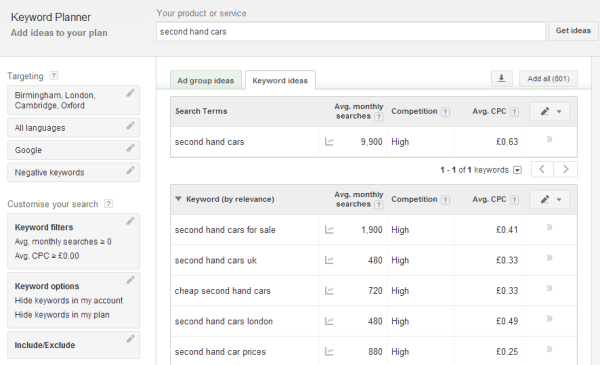600x365 pixels.
Task: Click Add all (801) button
Action: click(548, 78)
